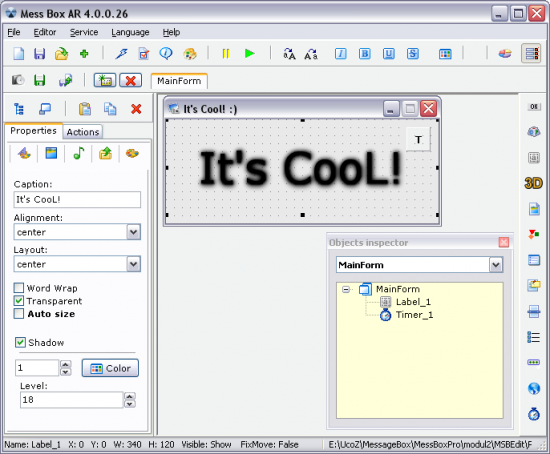Click the yellow pause icon
The width and height of the screenshot is (550, 454).
click(x=226, y=54)
